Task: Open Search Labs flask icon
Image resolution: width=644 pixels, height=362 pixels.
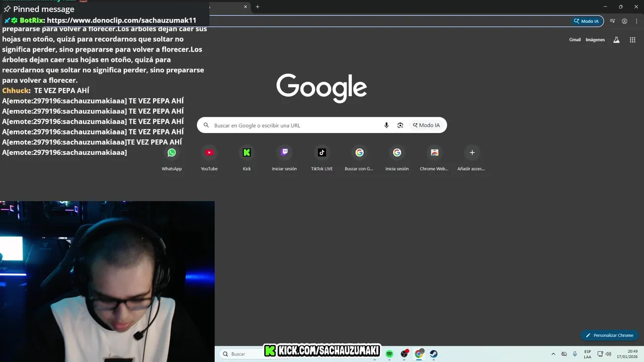Action: pos(616,40)
